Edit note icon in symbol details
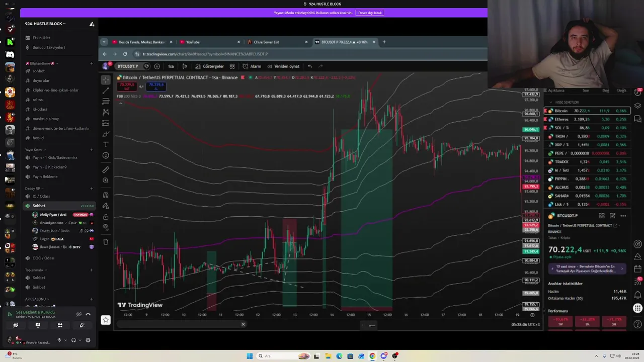The height and width of the screenshot is (362, 644). click(612, 216)
